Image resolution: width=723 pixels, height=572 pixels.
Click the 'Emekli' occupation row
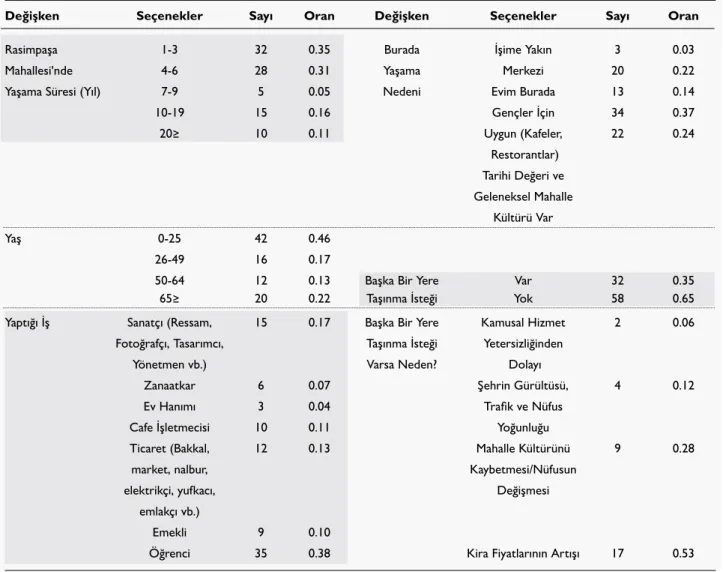[x=175, y=533]
